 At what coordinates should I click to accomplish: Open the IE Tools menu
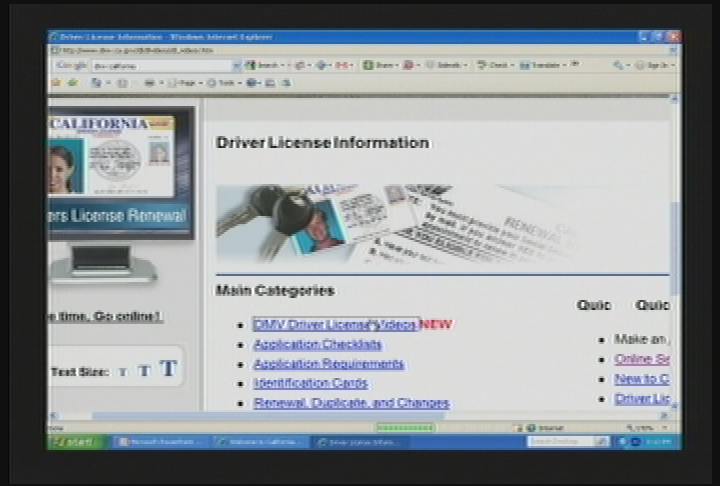tap(225, 83)
